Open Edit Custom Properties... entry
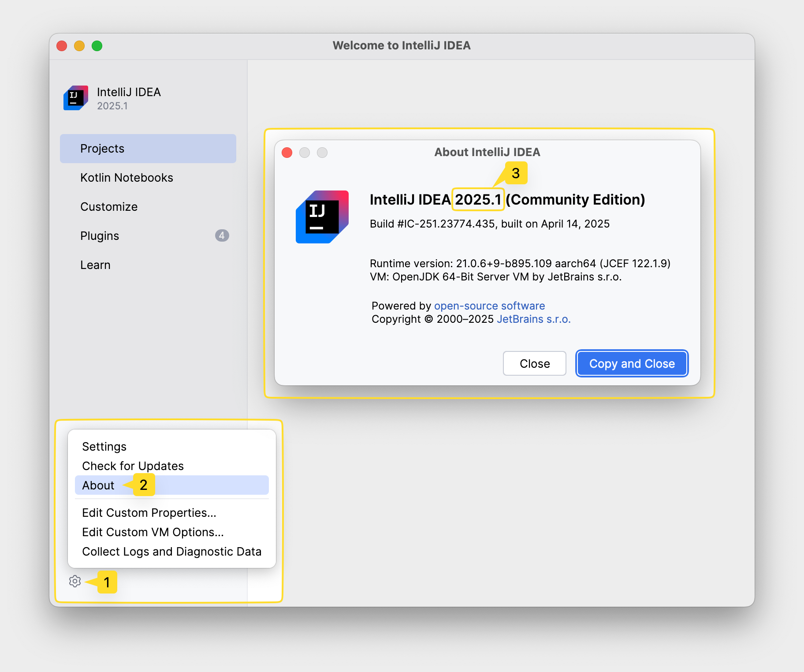Viewport: 804px width, 672px height. click(x=172, y=513)
